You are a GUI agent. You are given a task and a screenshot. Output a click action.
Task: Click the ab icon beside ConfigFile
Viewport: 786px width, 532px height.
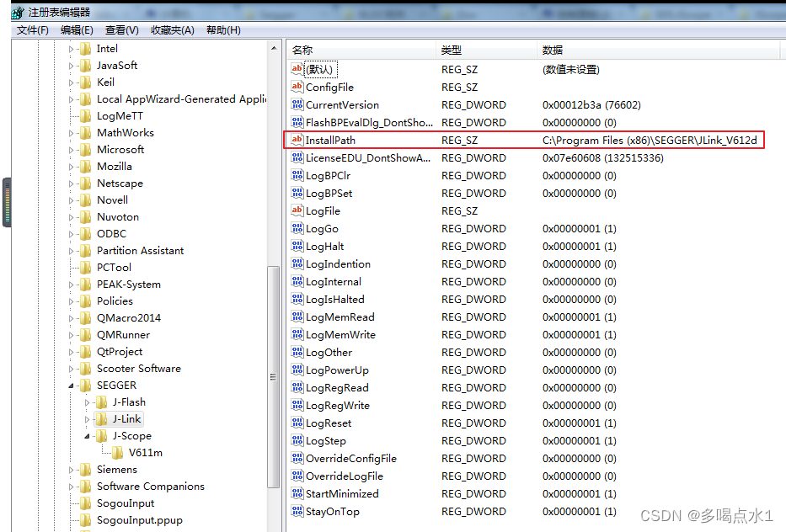(297, 87)
